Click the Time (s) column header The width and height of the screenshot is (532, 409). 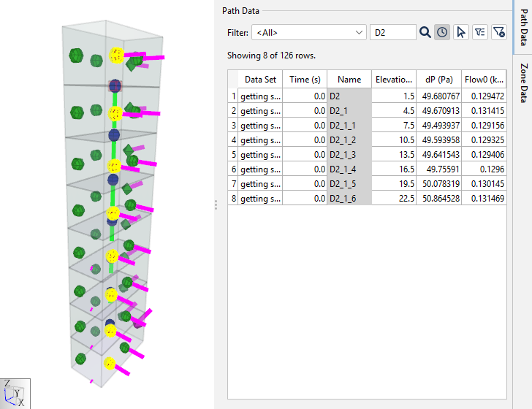pyautogui.click(x=304, y=80)
